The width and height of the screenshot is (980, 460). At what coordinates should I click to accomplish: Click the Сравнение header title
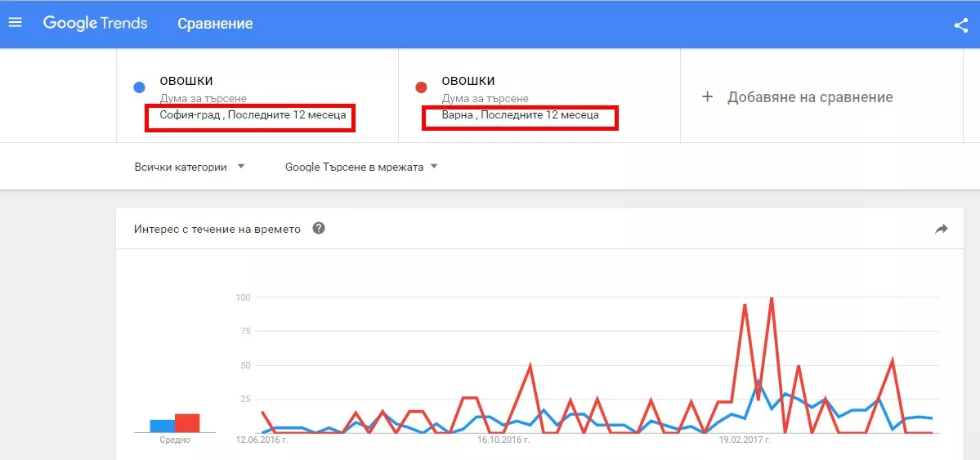tap(215, 24)
